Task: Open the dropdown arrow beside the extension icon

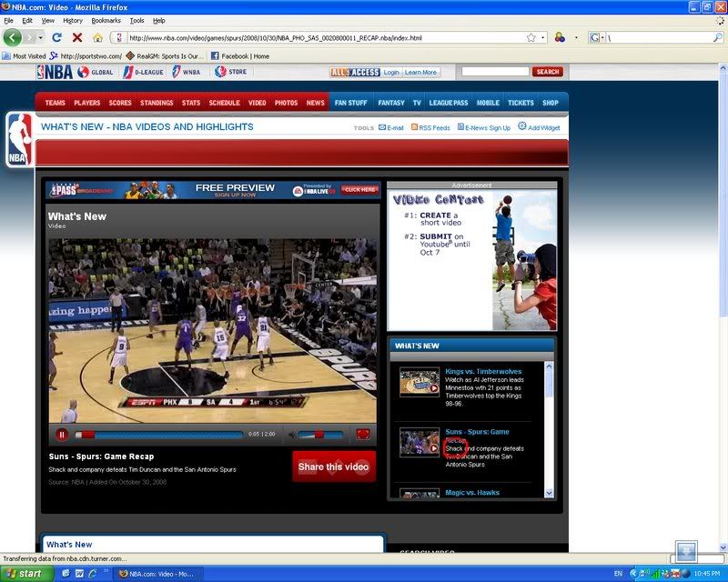Action: [576, 37]
